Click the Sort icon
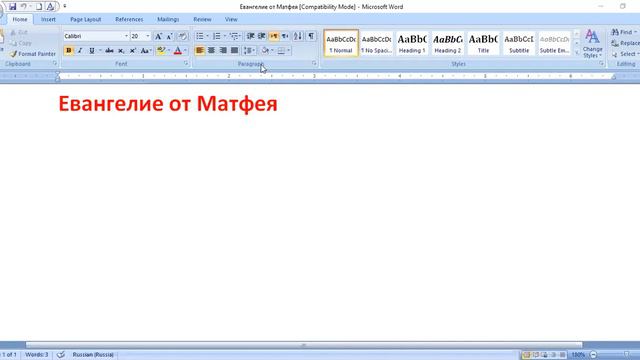This screenshot has width=640, height=360. coord(298,36)
